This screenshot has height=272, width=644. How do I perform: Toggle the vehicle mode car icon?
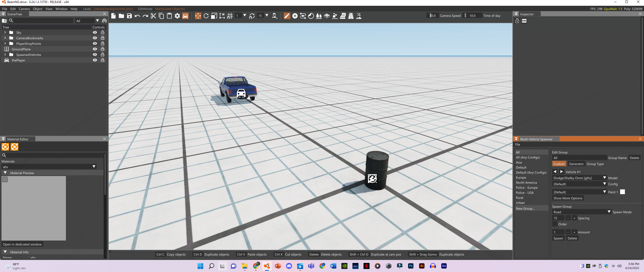coord(185,16)
